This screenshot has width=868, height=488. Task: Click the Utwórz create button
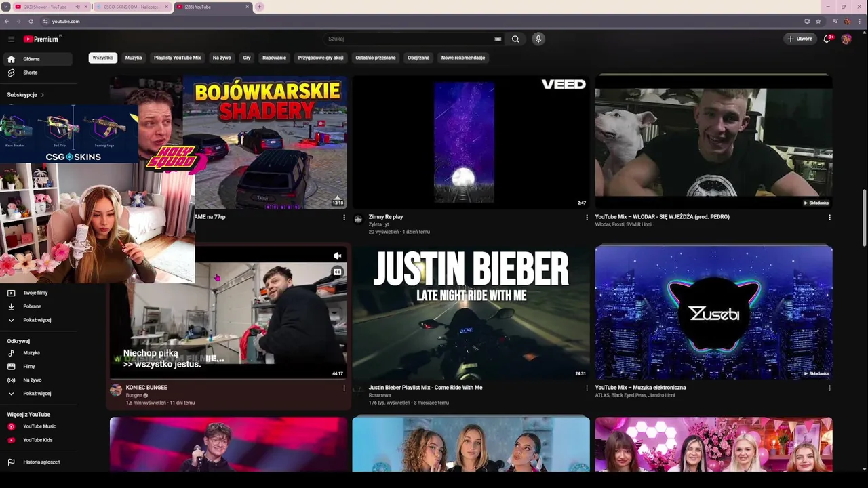click(x=800, y=39)
